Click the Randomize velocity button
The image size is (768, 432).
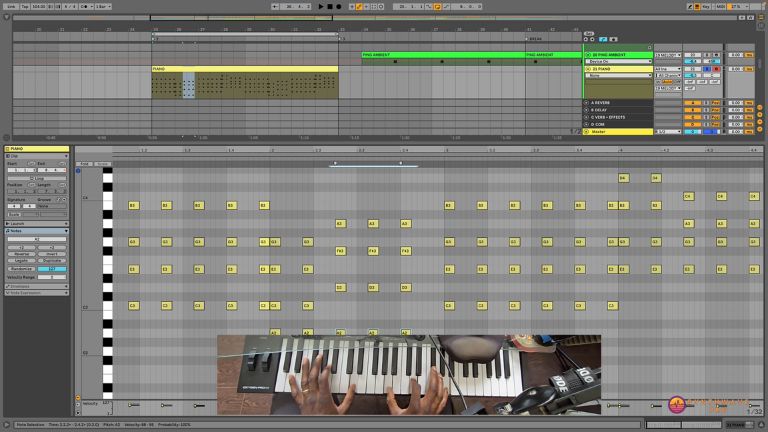(22, 269)
